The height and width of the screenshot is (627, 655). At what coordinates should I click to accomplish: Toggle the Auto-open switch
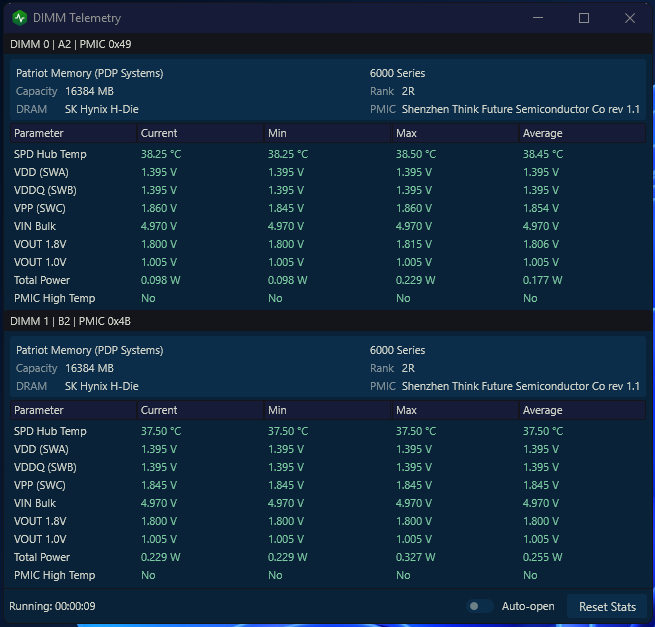pyautogui.click(x=480, y=606)
